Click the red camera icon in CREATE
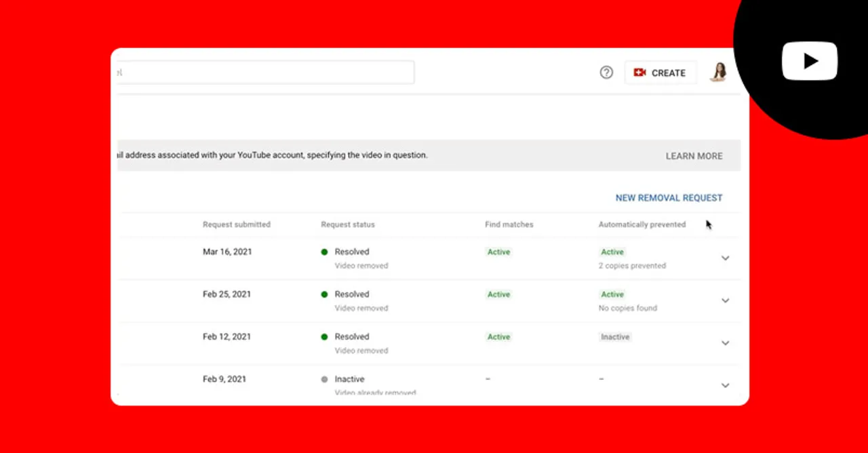This screenshot has height=453, width=868. point(639,72)
